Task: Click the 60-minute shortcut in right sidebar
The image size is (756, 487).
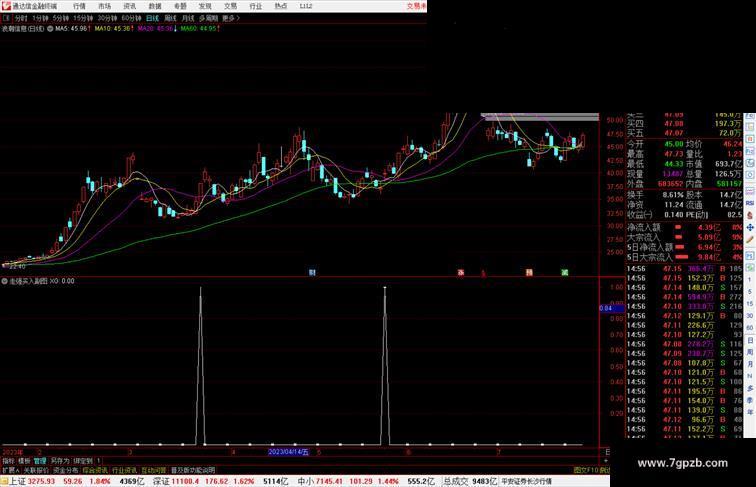Action: (x=750, y=328)
